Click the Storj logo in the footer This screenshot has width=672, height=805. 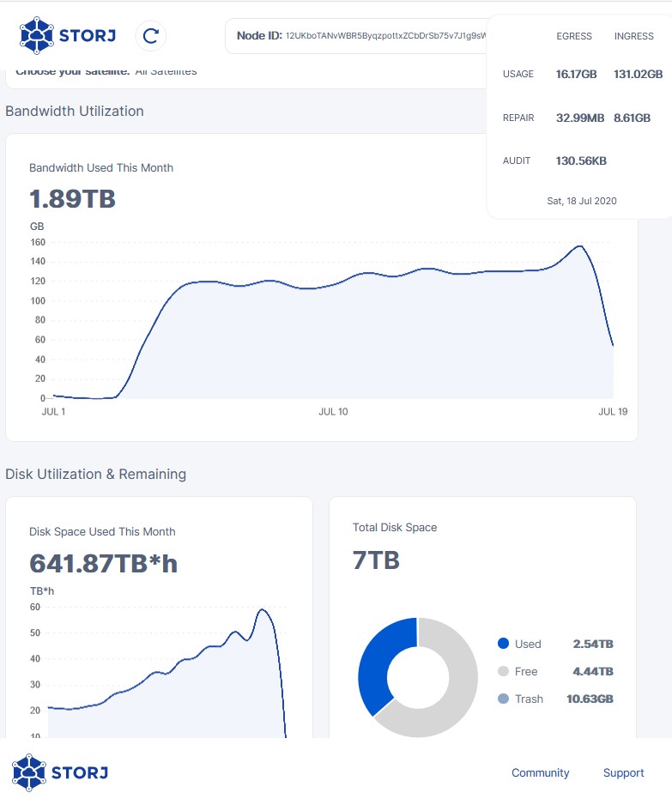60,772
